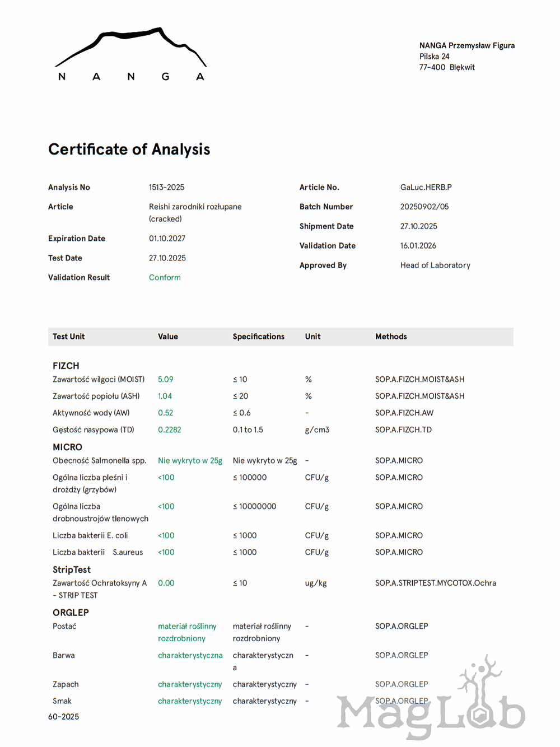Viewport: 560px width, 747px height.
Task: Select batch number 20250902/05
Action: pos(424,207)
